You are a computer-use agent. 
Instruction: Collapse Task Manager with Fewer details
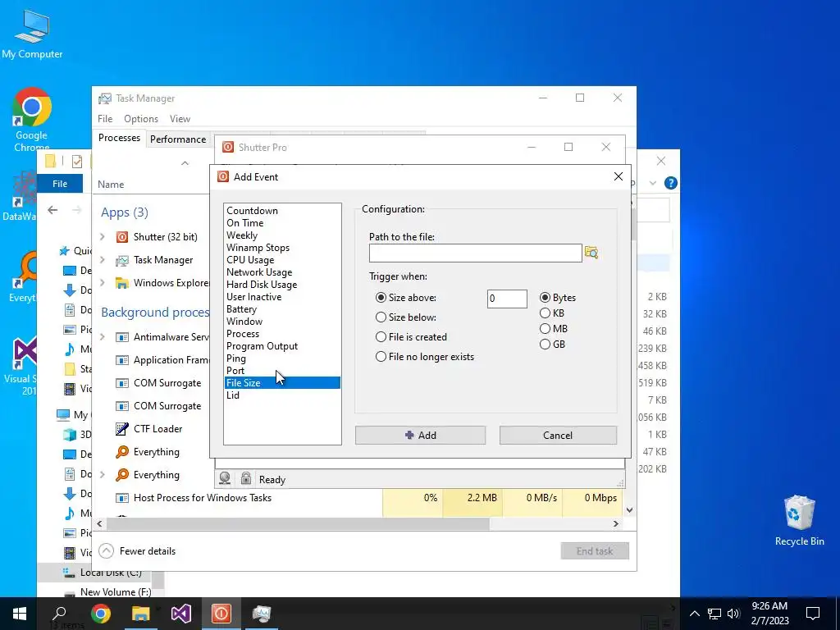pyautogui.click(x=138, y=550)
